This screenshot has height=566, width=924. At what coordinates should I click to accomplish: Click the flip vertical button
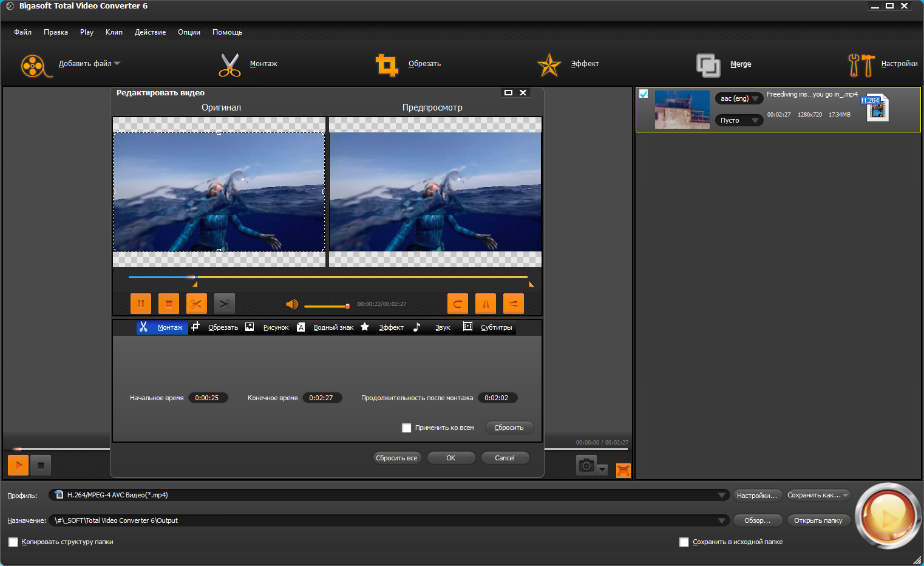pyautogui.click(x=514, y=304)
